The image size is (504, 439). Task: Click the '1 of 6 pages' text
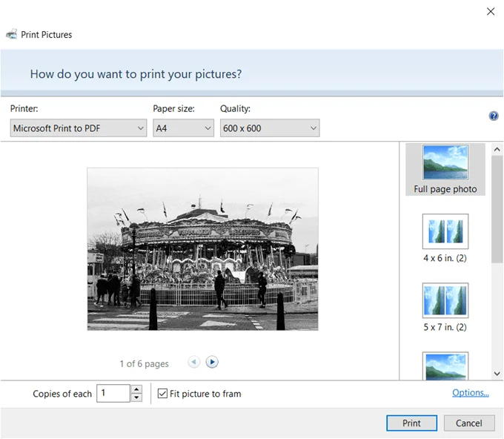coord(144,364)
